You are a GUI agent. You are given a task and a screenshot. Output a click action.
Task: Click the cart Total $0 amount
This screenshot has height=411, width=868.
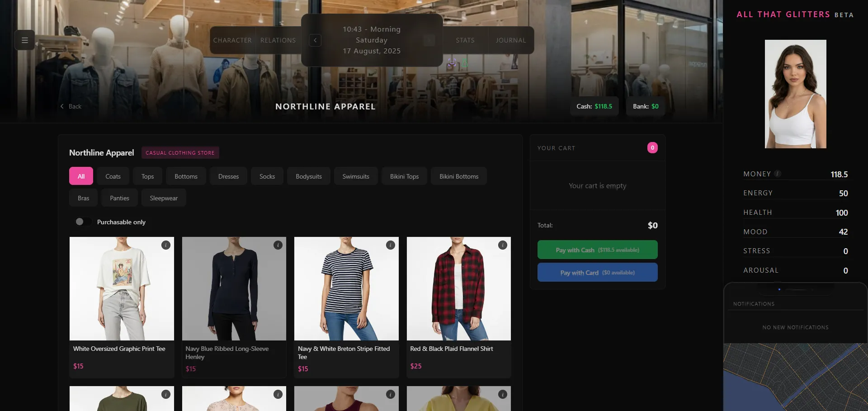click(x=653, y=225)
